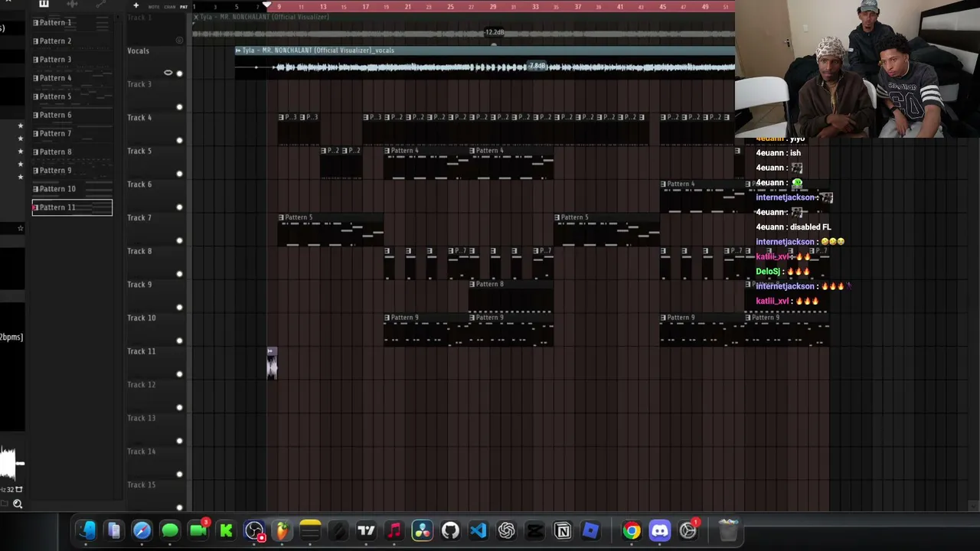Image resolution: width=980 pixels, height=551 pixels.
Task: Toggle mute on Track 5
Action: tap(179, 174)
